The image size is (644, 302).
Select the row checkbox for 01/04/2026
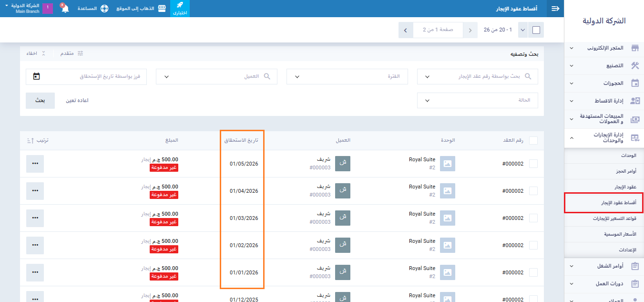(x=533, y=191)
